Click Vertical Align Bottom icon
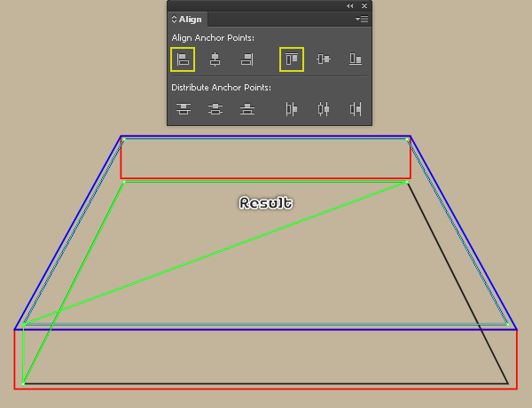Image resolution: width=532 pixels, height=408 pixels. (x=356, y=59)
